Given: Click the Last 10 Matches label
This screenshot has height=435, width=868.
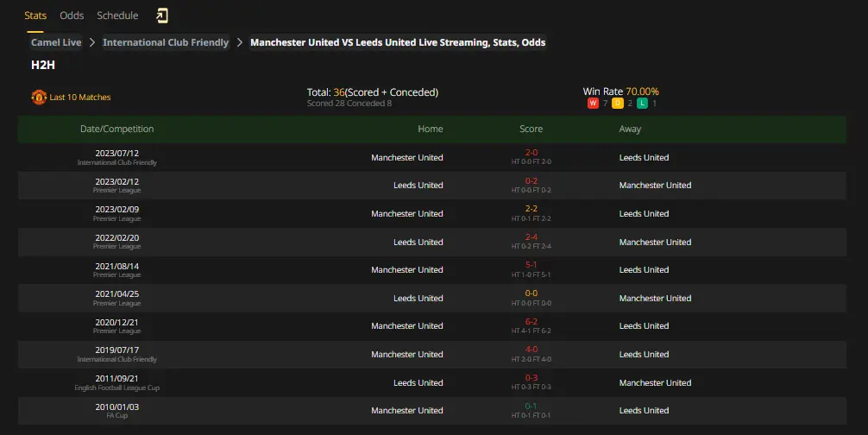Looking at the screenshot, I should pos(80,97).
